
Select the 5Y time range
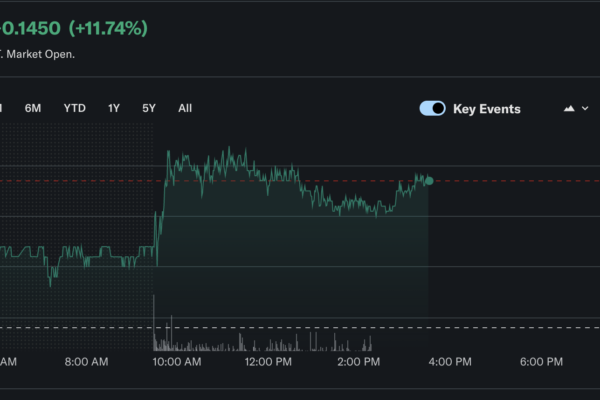pos(149,108)
